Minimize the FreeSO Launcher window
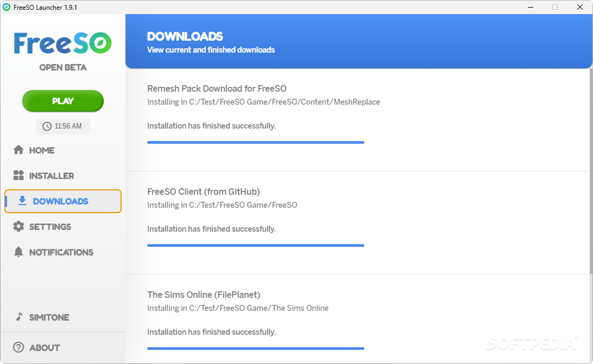Viewport: 593px width, 364px height. coord(531,7)
